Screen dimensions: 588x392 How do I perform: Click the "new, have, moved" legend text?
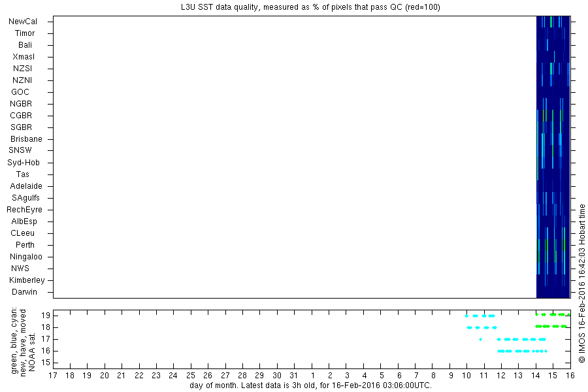(24, 343)
